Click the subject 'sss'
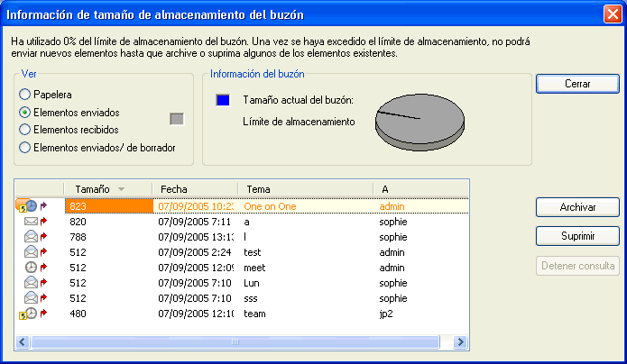This screenshot has height=364, width=627. point(251,298)
